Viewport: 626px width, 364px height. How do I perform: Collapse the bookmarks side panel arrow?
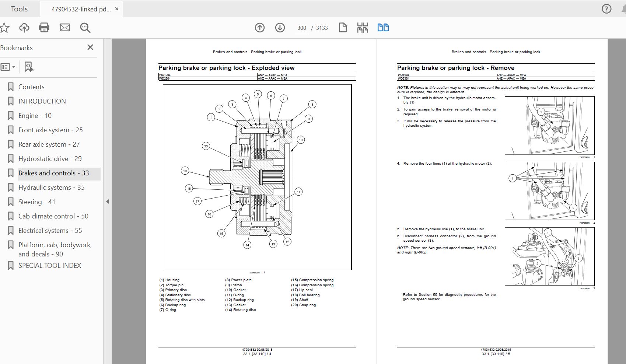tap(108, 202)
